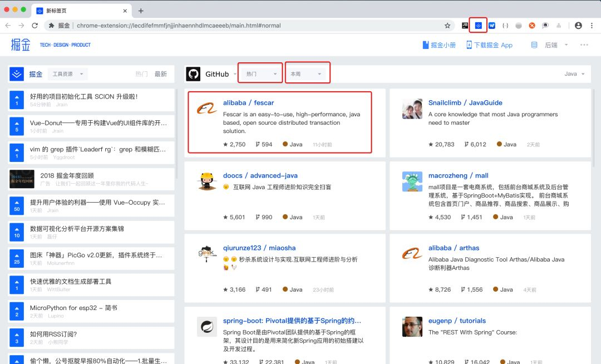Viewport: 601px width, 364px height.
Task: Upvote the PicGo v2.0 article
Action: click(x=17, y=258)
